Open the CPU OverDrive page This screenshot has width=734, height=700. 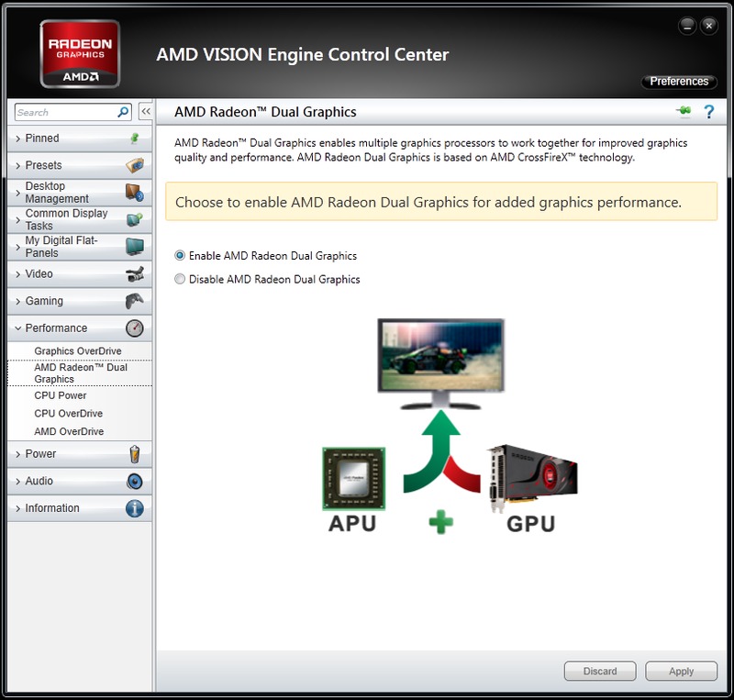pyautogui.click(x=68, y=414)
